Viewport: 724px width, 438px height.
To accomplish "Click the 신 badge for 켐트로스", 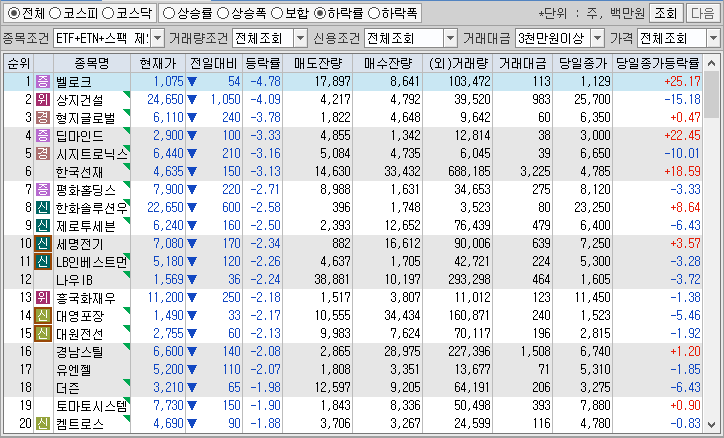I will click(x=43, y=424).
